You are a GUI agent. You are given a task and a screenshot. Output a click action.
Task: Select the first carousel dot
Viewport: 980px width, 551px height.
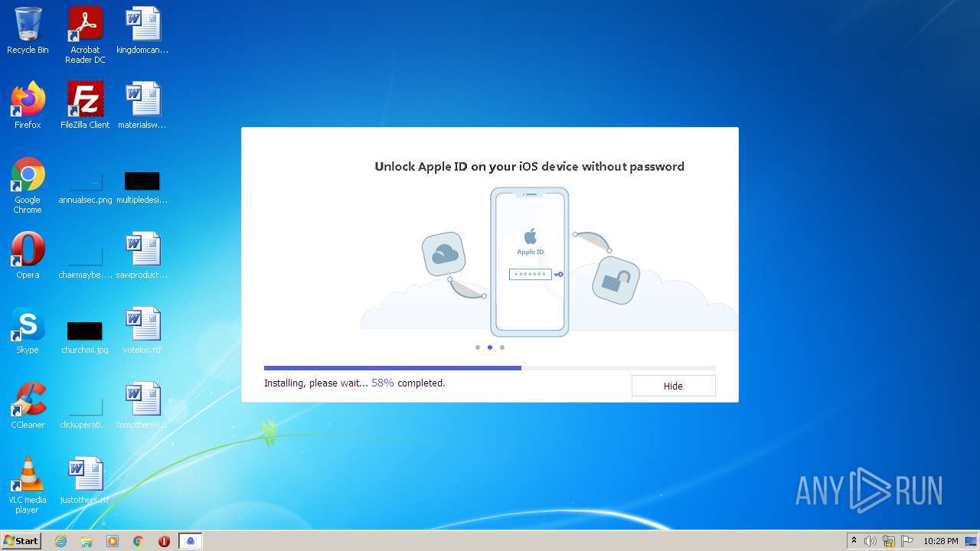coord(478,347)
